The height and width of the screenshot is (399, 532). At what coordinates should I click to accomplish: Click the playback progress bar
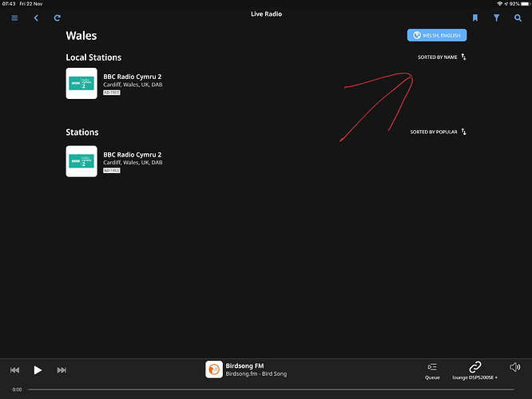coord(271,389)
